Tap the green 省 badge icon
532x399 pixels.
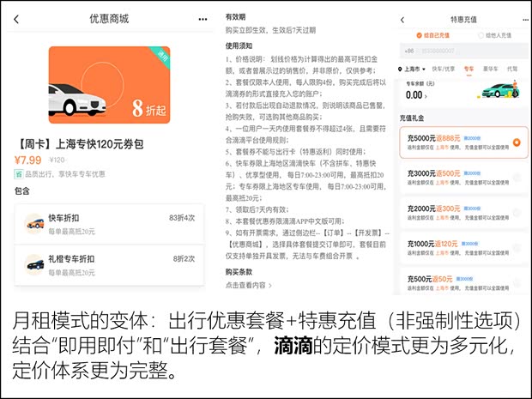(18, 174)
